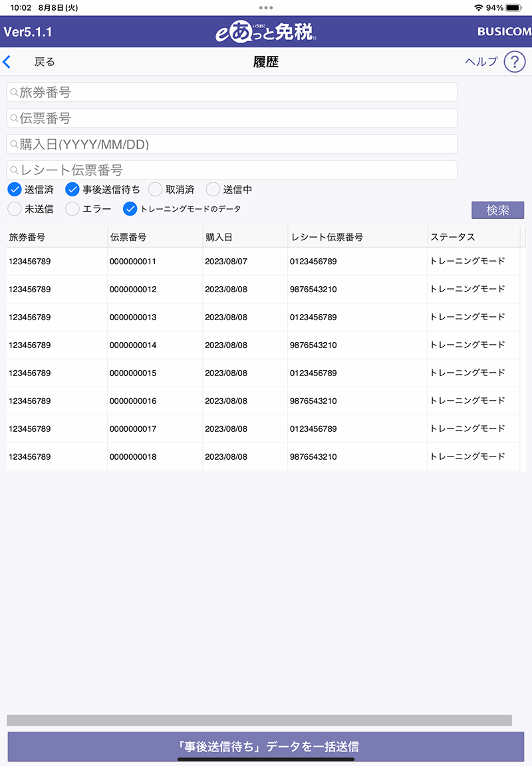The width and height of the screenshot is (532, 766).
Task: Tap the three-dot multitasking icon at top
Action: click(x=266, y=7)
